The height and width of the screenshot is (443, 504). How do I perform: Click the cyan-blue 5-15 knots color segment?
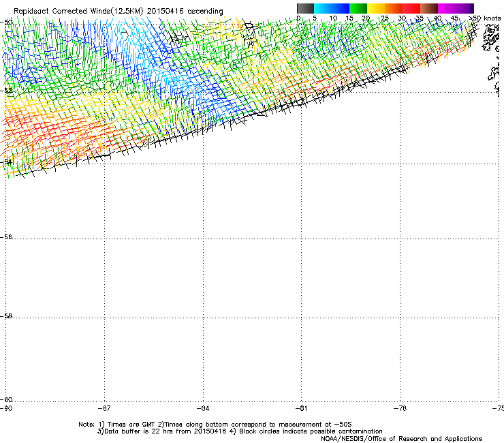pos(332,8)
